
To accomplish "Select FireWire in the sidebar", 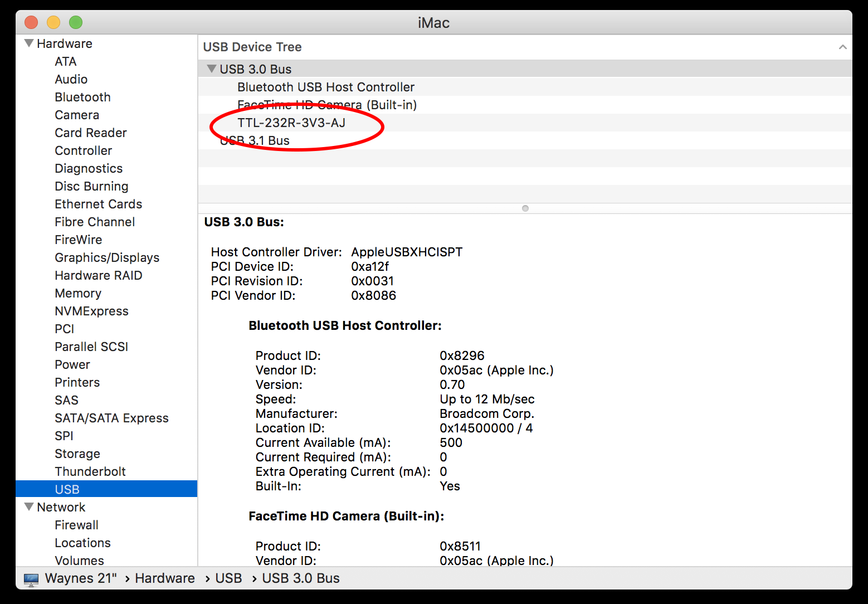I will pos(79,240).
